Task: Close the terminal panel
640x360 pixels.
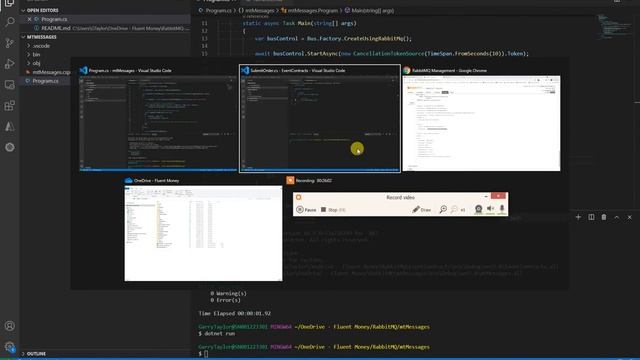Action: (x=629, y=217)
